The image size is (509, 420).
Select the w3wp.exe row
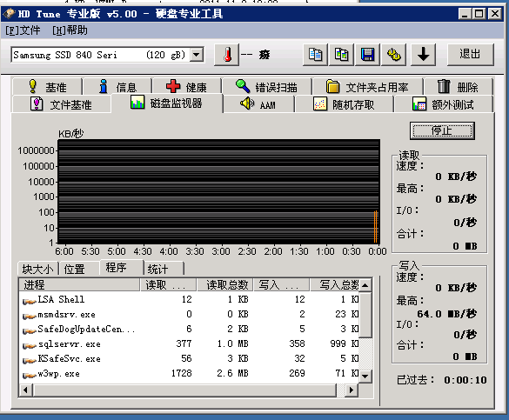(189, 374)
